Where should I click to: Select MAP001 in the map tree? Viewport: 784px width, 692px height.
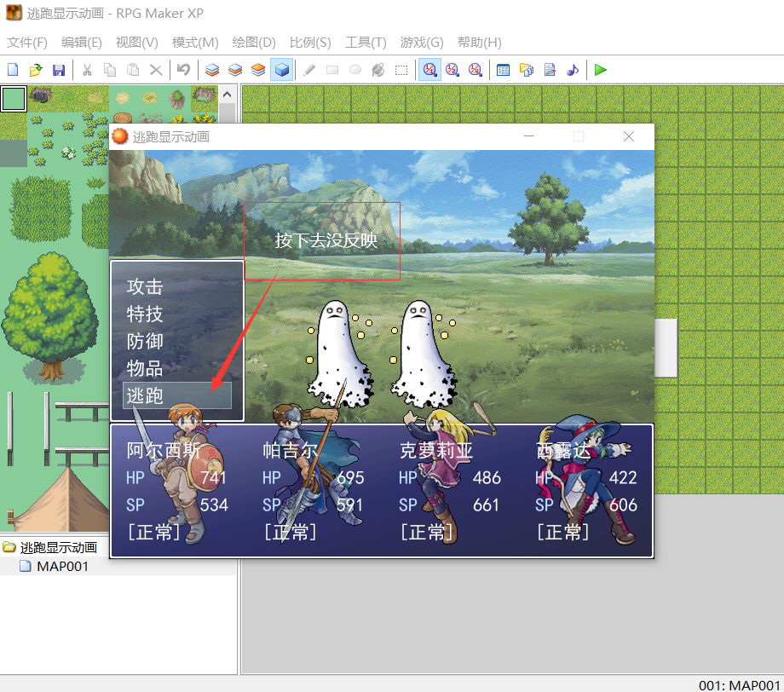[62, 567]
